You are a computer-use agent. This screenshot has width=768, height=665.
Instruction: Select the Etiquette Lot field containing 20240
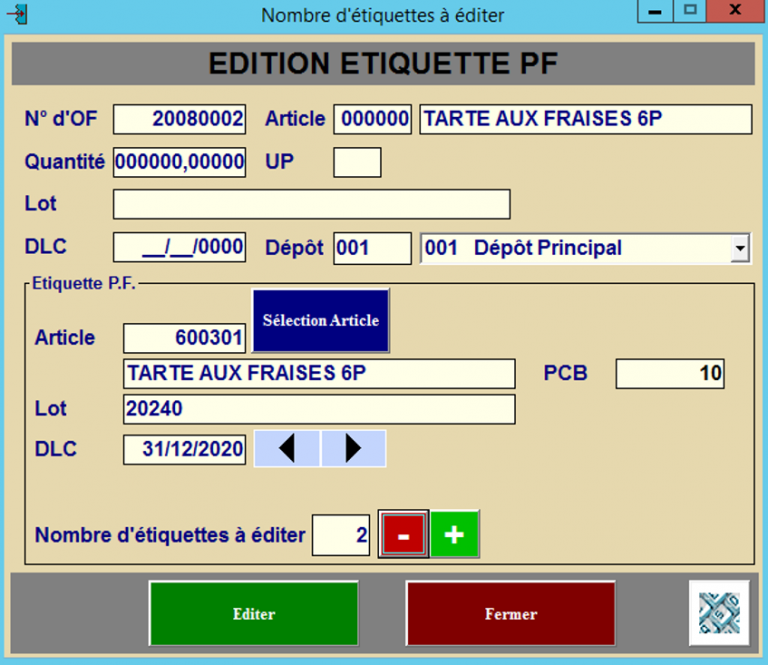tap(319, 409)
